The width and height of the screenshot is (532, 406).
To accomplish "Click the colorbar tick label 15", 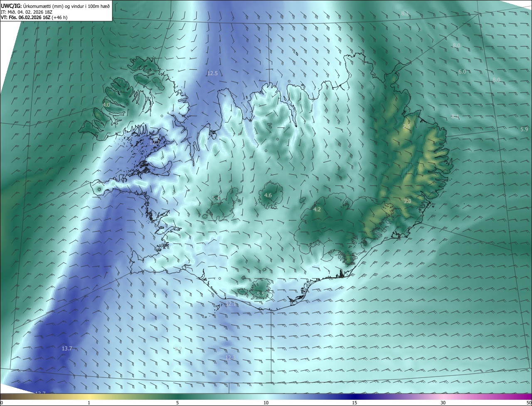I will pos(355,403).
